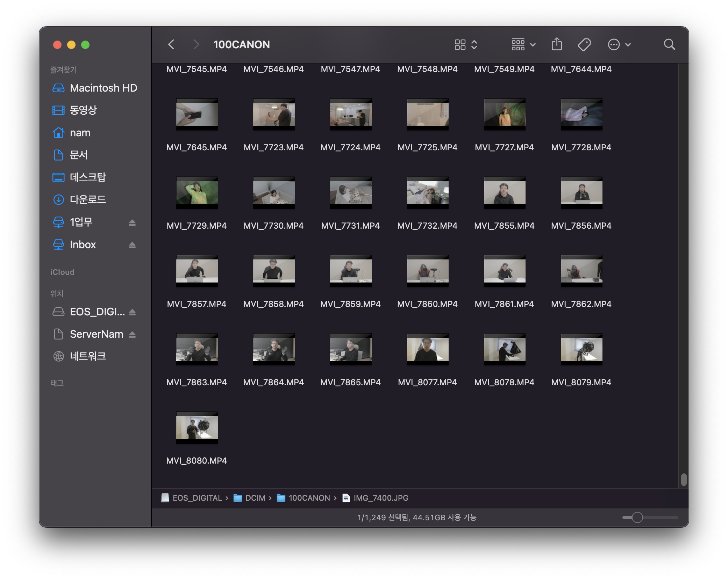Eject the EOS_DIGITAL card
Screen dimensions: 728x579
132,312
